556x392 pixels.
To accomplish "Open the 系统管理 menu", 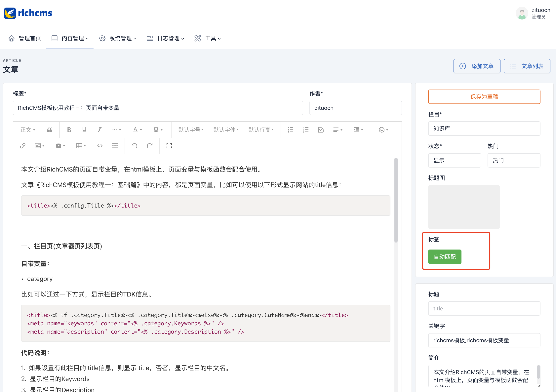I will coord(118,38).
